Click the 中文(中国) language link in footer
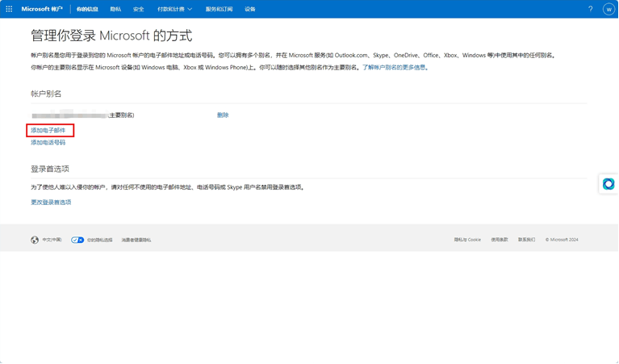 pos(52,240)
